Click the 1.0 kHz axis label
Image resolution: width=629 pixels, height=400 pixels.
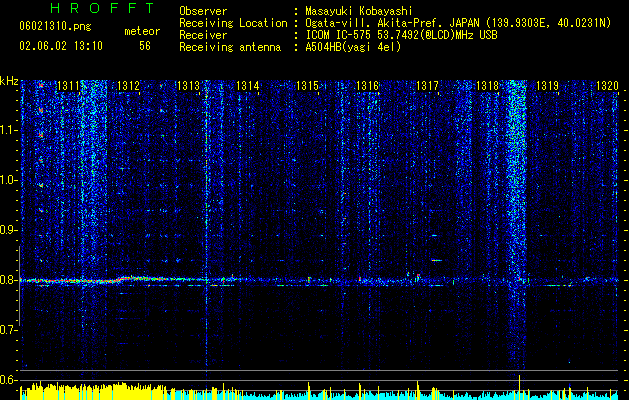(9, 180)
